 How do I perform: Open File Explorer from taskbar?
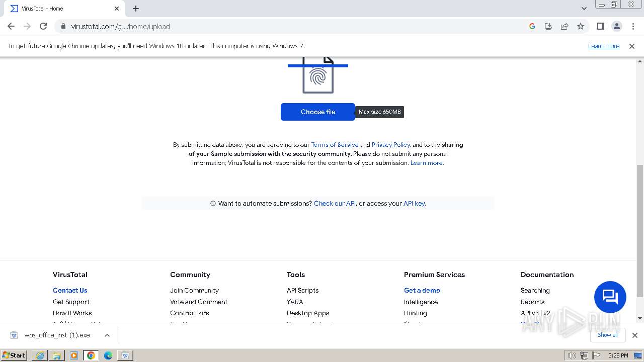pyautogui.click(x=57, y=355)
